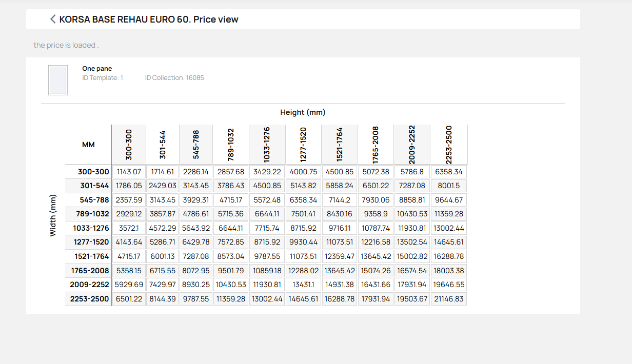Click the price cell 9930.44
The height and width of the screenshot is (364, 632).
point(303,242)
